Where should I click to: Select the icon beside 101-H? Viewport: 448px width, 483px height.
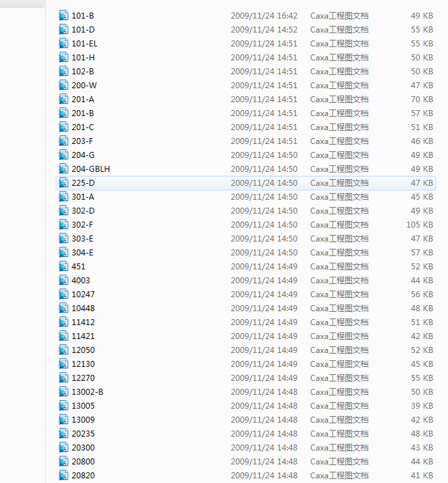click(x=64, y=57)
